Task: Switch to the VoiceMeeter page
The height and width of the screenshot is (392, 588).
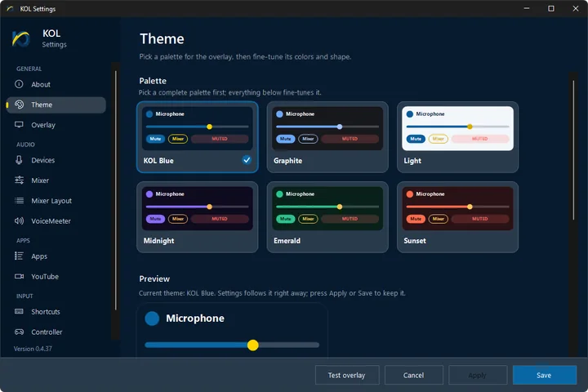Action: (x=56, y=221)
